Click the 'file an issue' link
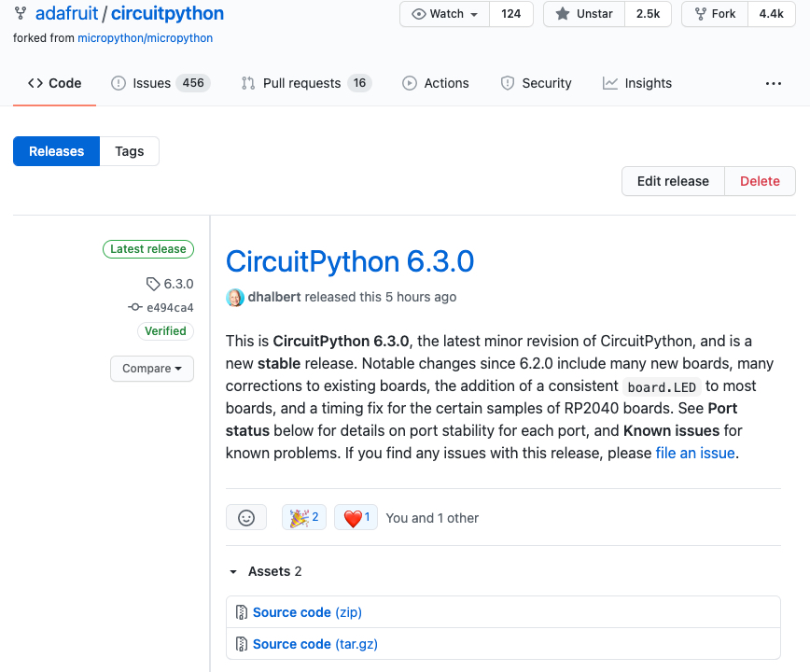This screenshot has width=810, height=672. click(695, 453)
